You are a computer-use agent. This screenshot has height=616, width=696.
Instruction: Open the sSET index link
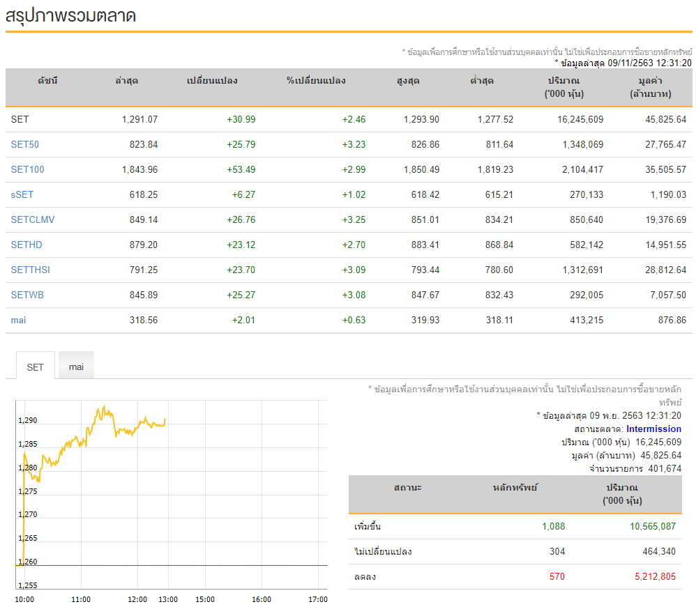tap(22, 194)
